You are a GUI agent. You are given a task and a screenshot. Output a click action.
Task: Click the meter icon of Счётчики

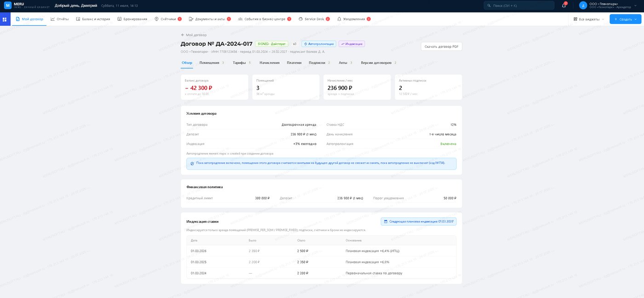[x=156, y=19]
